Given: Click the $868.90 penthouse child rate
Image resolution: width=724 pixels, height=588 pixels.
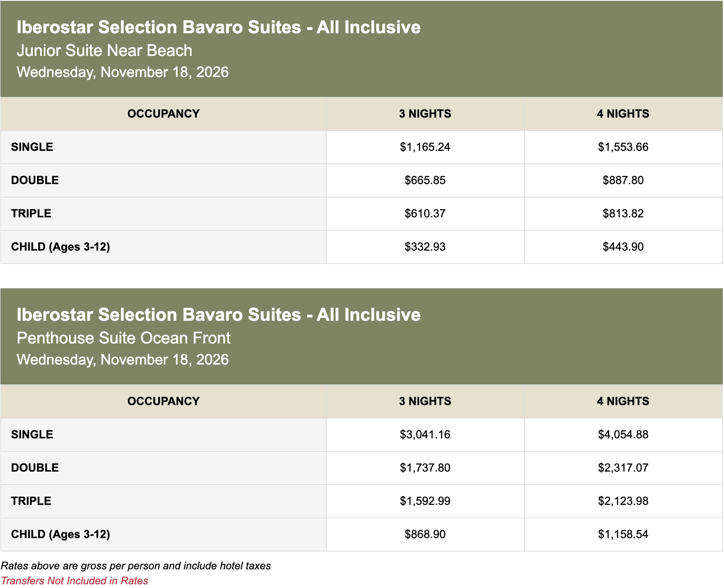Looking at the screenshot, I should point(425,534).
